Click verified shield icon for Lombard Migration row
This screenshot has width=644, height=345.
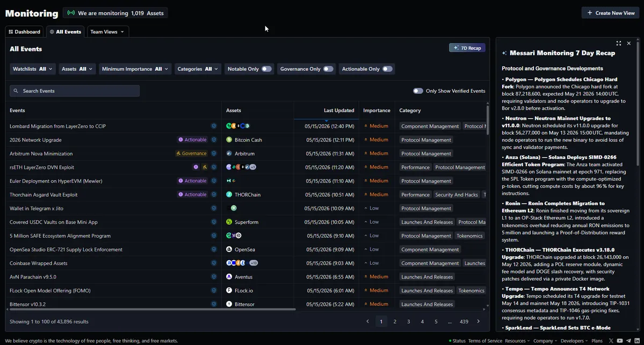click(214, 126)
